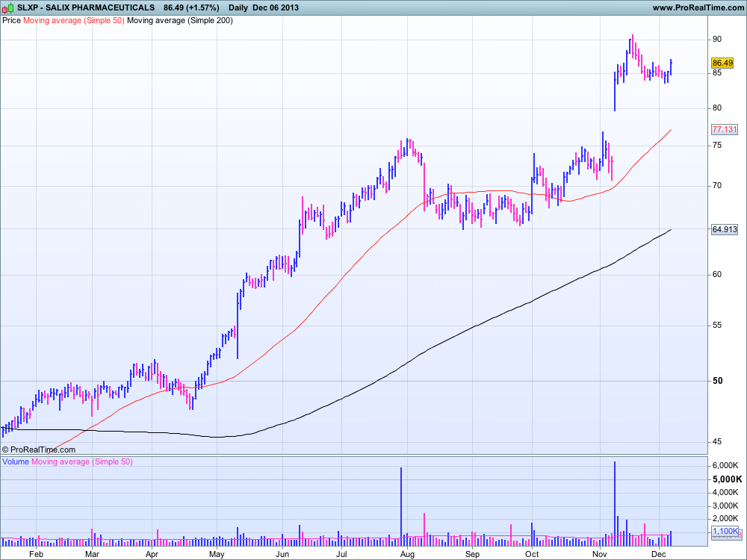This screenshot has width=747, height=560.
Task: Click the 90 price axis label
Action: pyautogui.click(x=717, y=39)
